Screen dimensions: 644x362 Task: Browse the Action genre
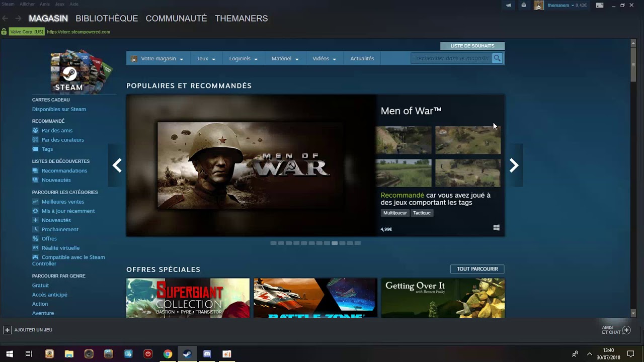40,304
